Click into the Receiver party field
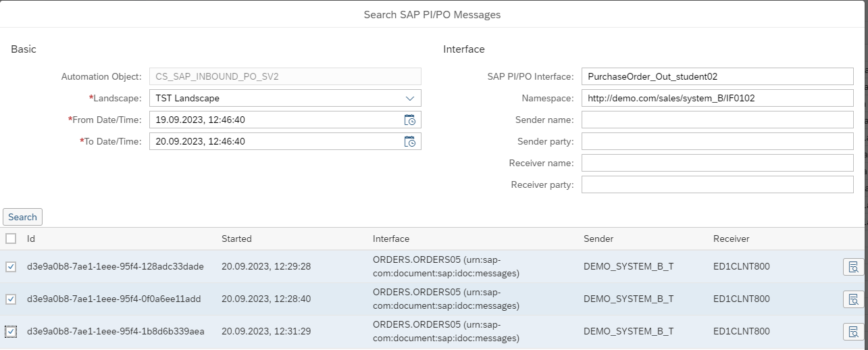 click(x=717, y=184)
